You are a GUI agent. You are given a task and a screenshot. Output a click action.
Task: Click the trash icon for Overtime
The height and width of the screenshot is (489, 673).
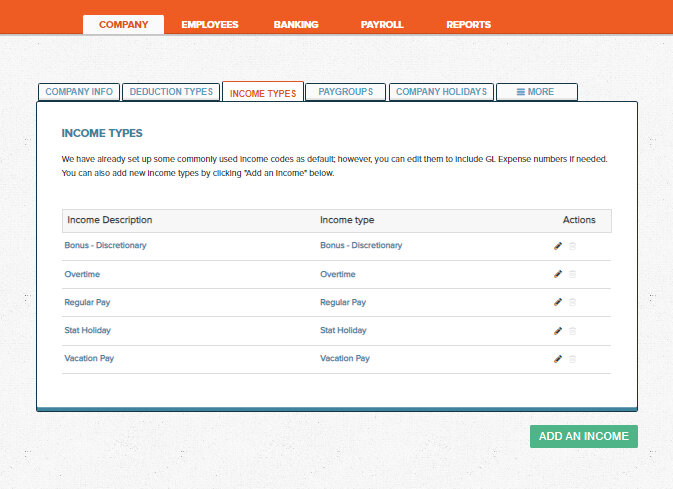click(573, 274)
